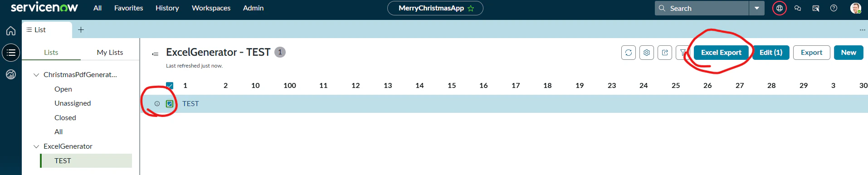This screenshot has width=868, height=175.
Task: Uncheck the TEST row checkbox
Action: point(170,104)
